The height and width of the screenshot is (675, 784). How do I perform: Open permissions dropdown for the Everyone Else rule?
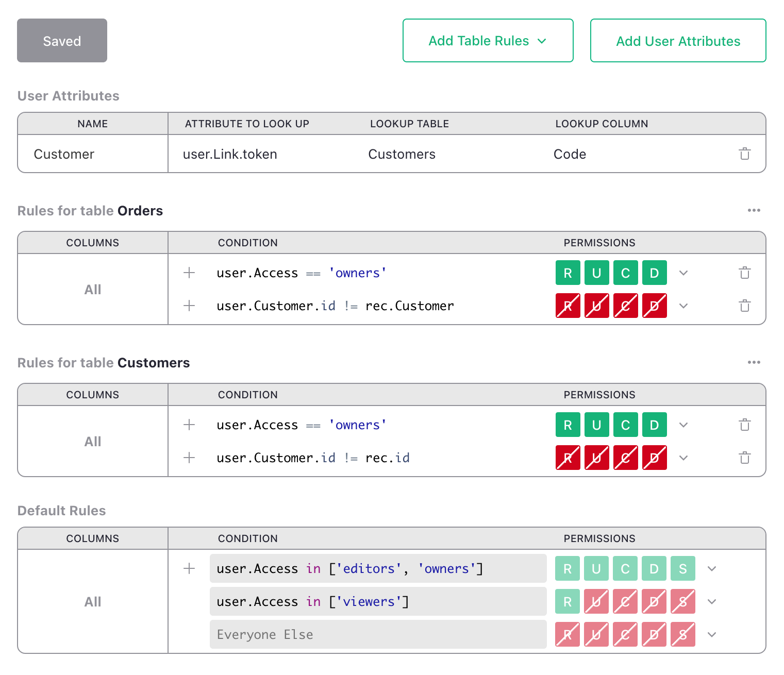pyautogui.click(x=712, y=635)
